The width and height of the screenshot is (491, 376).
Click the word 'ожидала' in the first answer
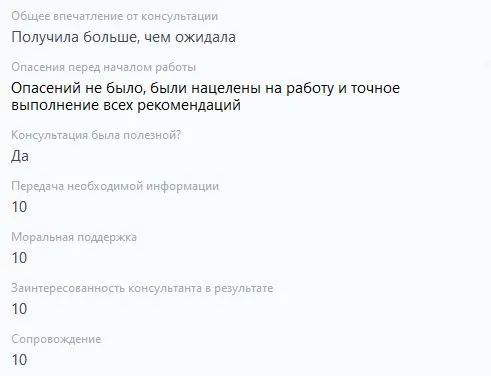206,37
